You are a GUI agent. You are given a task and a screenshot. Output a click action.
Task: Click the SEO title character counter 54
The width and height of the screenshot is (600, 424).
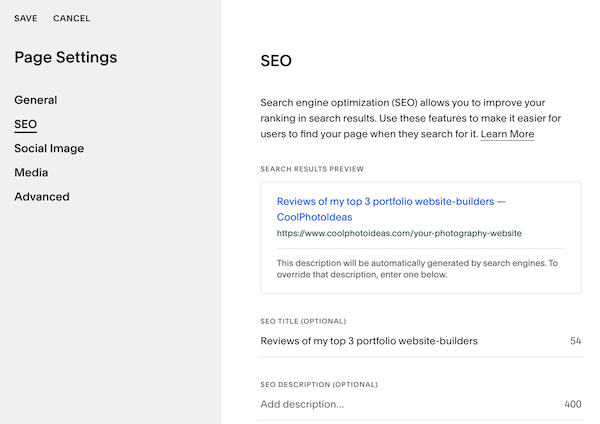576,341
